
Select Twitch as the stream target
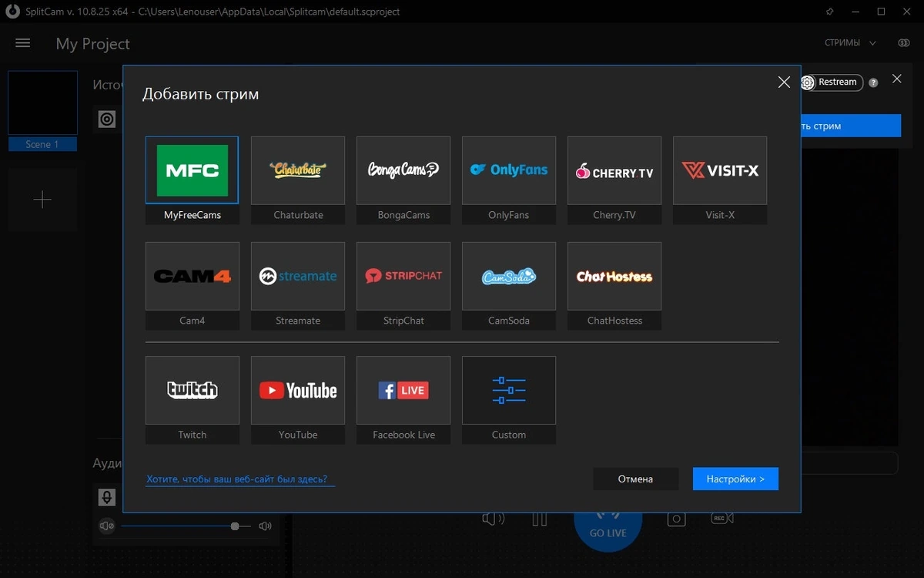[x=192, y=400]
